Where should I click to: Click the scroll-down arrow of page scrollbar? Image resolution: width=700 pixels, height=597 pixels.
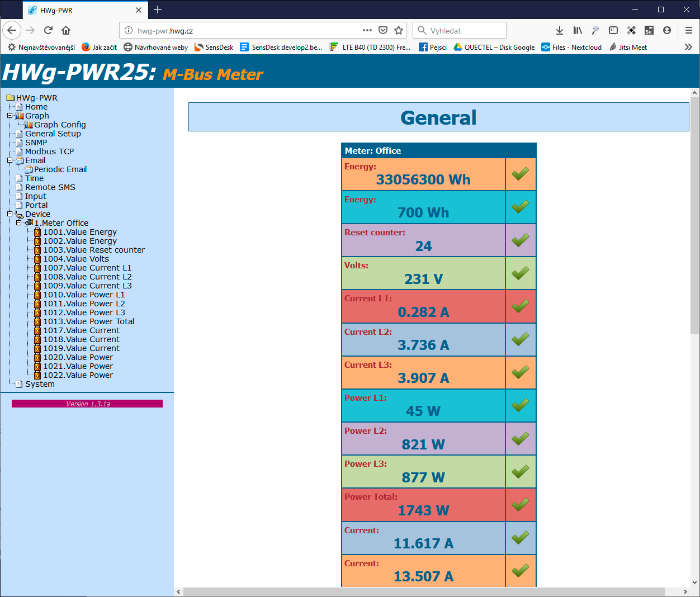(x=695, y=582)
